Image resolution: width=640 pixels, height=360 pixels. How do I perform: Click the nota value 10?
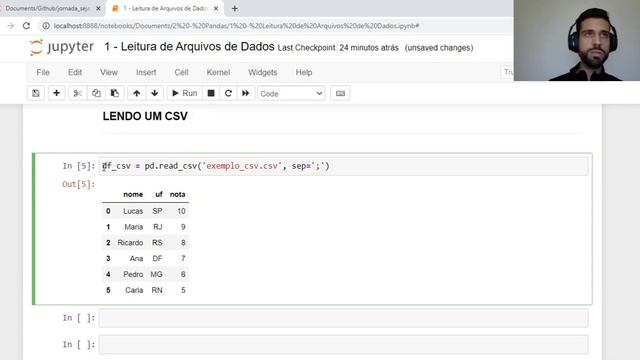tap(181, 211)
